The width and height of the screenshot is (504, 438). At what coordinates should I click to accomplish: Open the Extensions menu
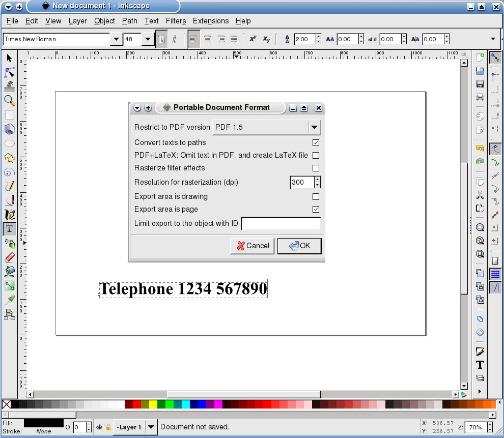(x=211, y=21)
